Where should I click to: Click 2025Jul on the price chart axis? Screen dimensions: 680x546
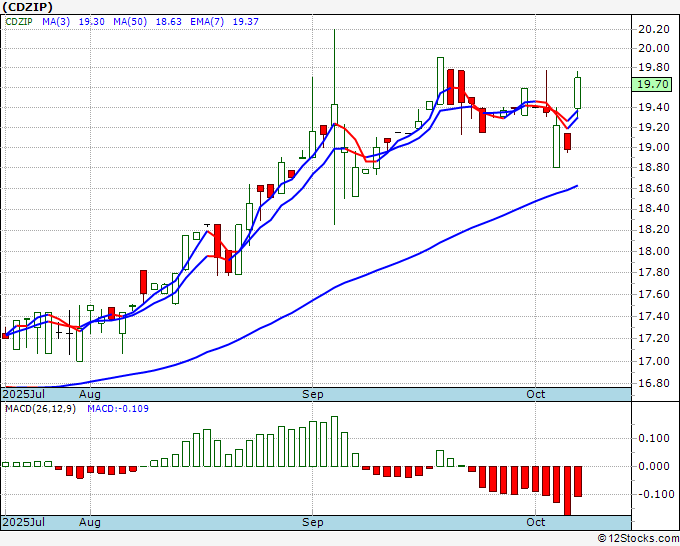point(23,394)
